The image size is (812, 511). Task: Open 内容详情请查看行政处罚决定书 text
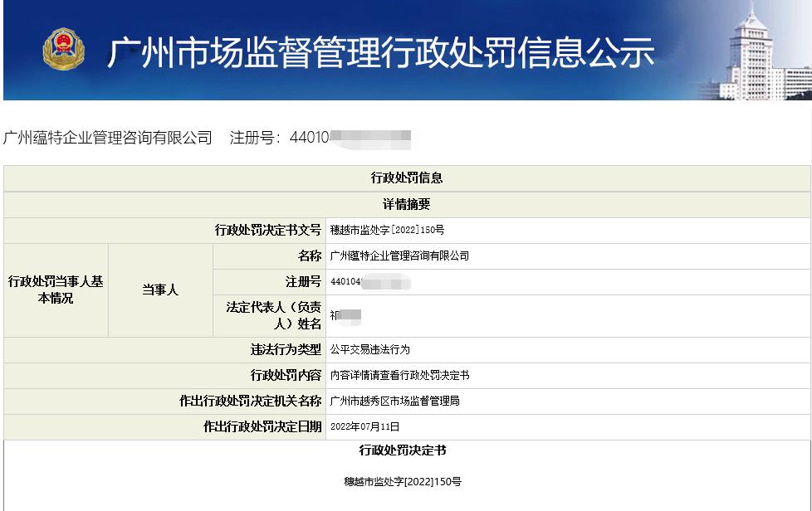399,375
